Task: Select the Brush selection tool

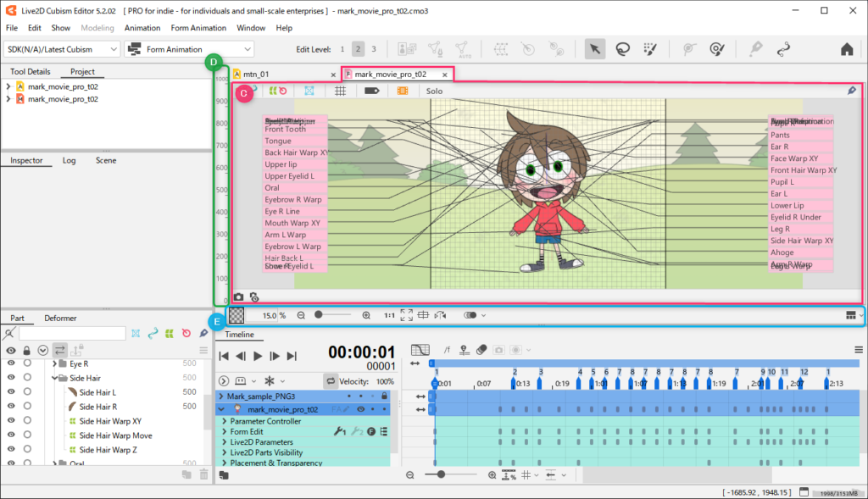Action: (650, 49)
